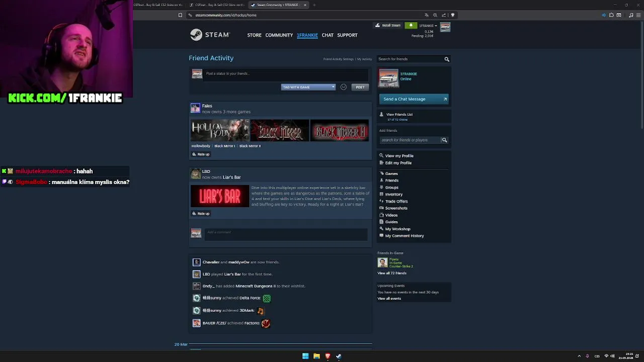
Task: Click View all 72 friends link
Action: pyautogui.click(x=392, y=273)
